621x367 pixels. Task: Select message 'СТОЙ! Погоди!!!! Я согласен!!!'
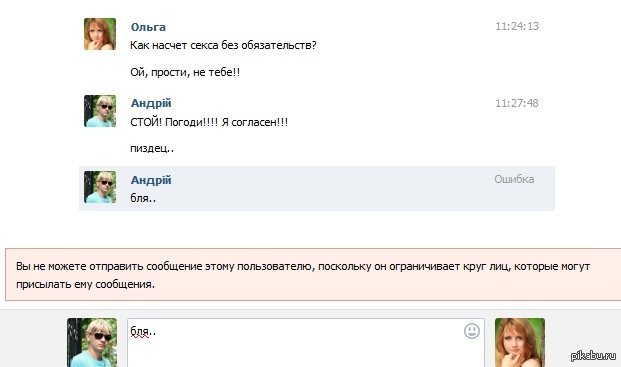tap(209, 122)
